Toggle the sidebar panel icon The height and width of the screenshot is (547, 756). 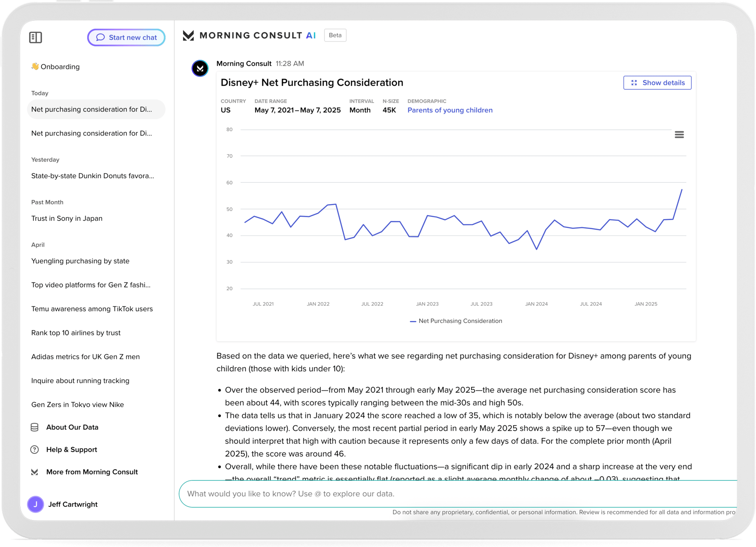pos(36,37)
